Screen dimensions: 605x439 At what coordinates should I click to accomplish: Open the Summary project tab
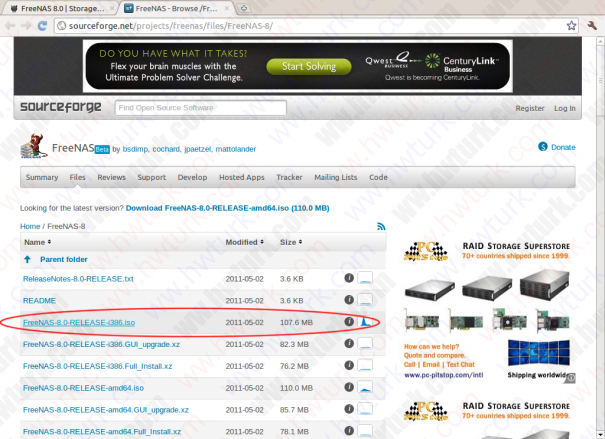(42, 177)
